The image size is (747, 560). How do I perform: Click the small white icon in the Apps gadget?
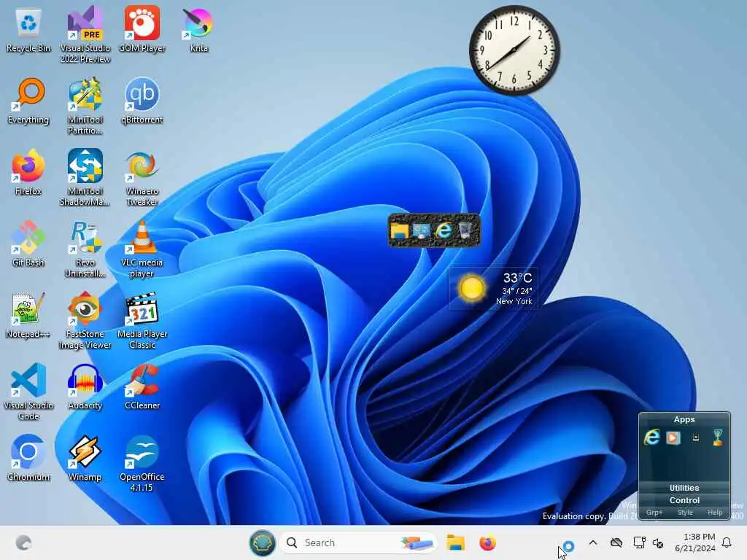click(x=695, y=437)
